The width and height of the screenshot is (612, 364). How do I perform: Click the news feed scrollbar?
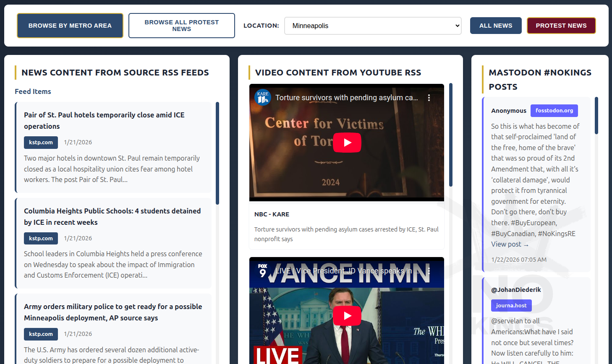(217, 153)
